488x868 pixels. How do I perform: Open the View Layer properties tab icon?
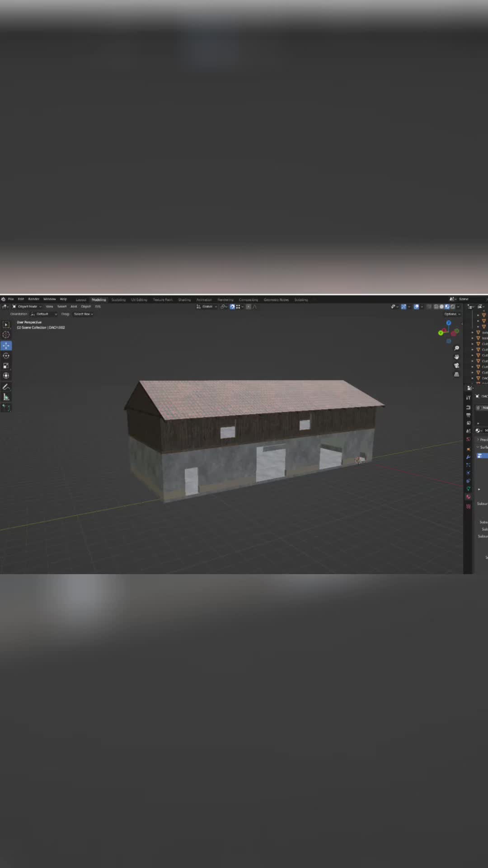pyautogui.click(x=468, y=423)
